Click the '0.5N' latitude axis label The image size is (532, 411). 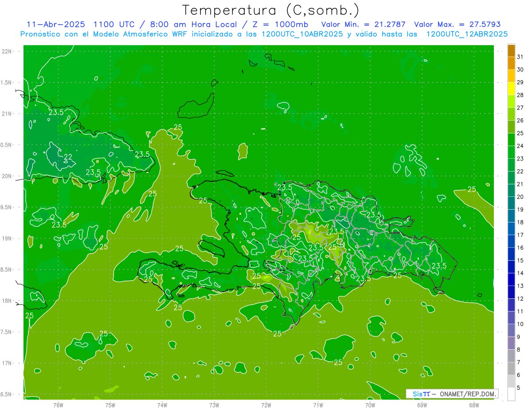(x=6, y=145)
